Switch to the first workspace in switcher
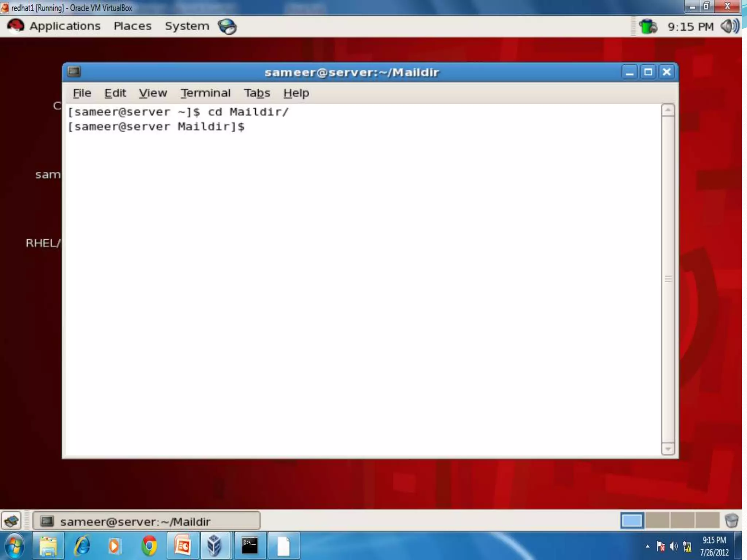 (x=632, y=521)
